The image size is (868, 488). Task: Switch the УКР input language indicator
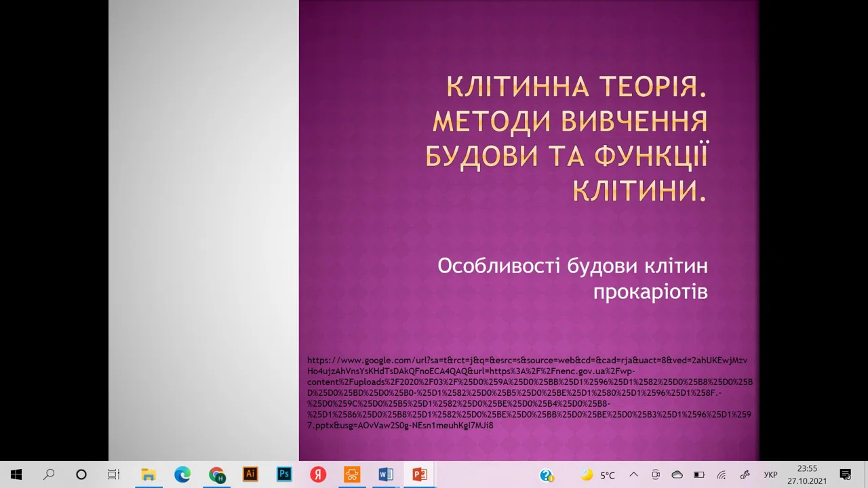(x=770, y=474)
